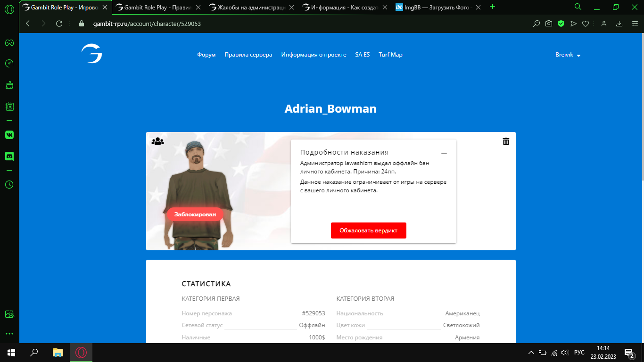Open VK messenger in the sidebar
The image size is (644, 362).
click(9, 135)
